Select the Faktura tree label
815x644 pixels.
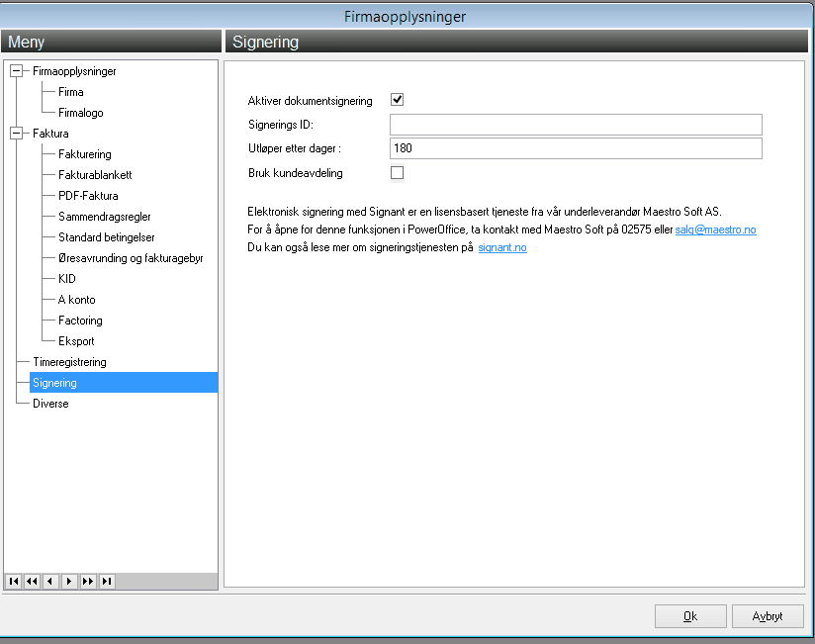pyautogui.click(x=50, y=134)
